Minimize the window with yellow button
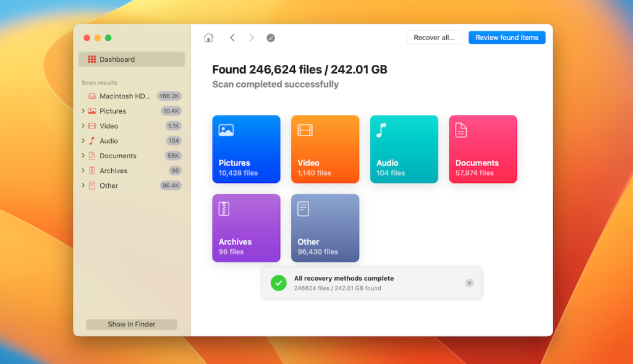 [x=97, y=38]
